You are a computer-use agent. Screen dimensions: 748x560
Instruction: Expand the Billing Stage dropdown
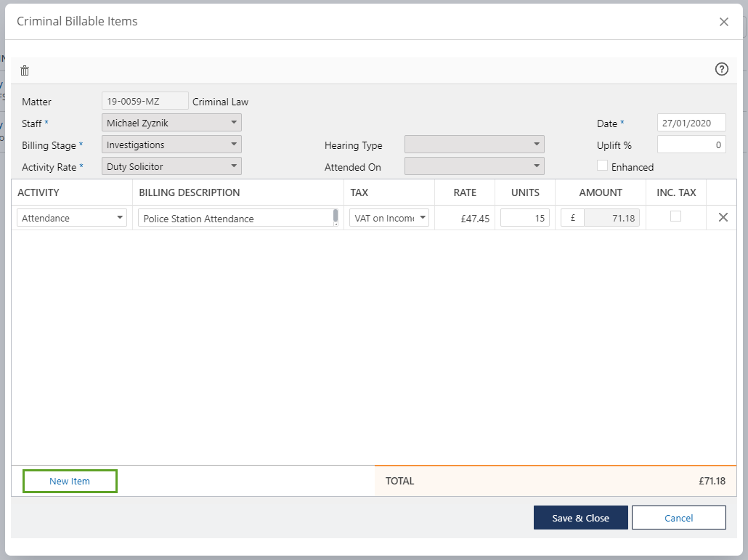(171, 145)
